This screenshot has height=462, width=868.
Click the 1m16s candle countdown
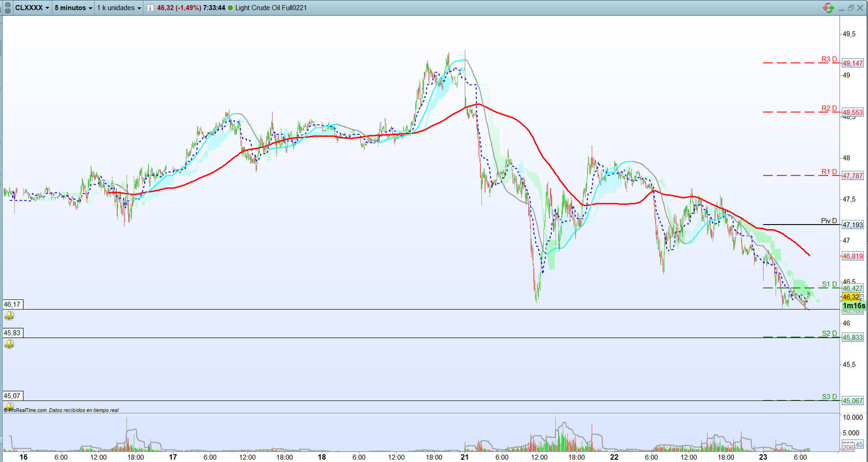pyautogui.click(x=854, y=306)
